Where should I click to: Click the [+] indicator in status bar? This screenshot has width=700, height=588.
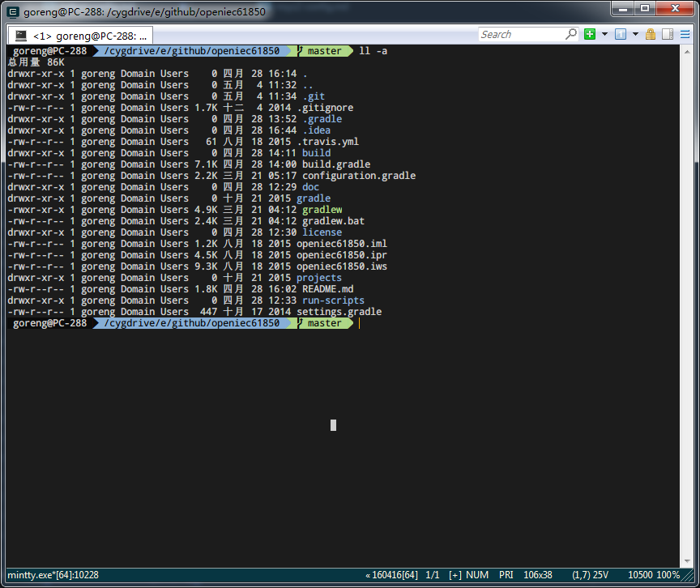tap(455, 574)
